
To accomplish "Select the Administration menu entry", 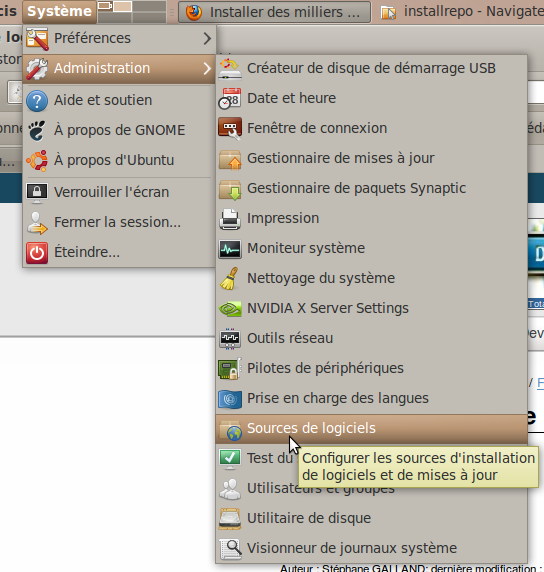I will (x=119, y=69).
